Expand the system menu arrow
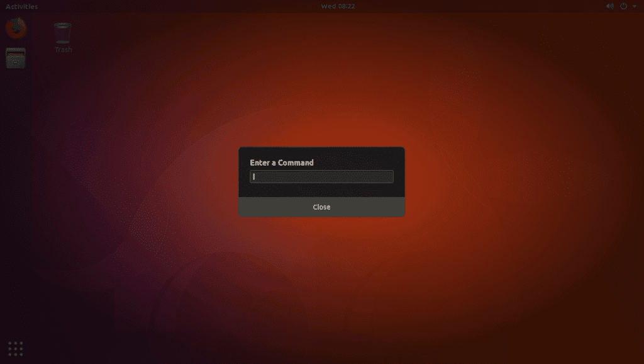644x364 pixels. pos(635,6)
